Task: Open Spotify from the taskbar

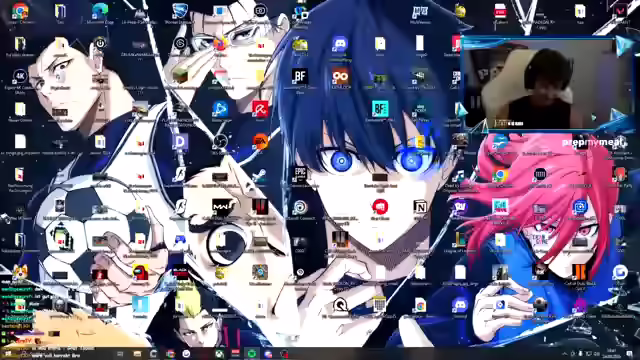Action: coord(252,353)
